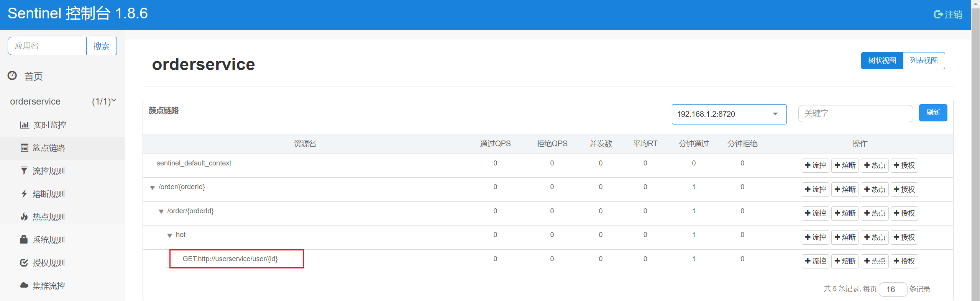Screen dimensions: 980x301
Task: Open 熔断规则 menu item
Action: [x=62, y=194]
